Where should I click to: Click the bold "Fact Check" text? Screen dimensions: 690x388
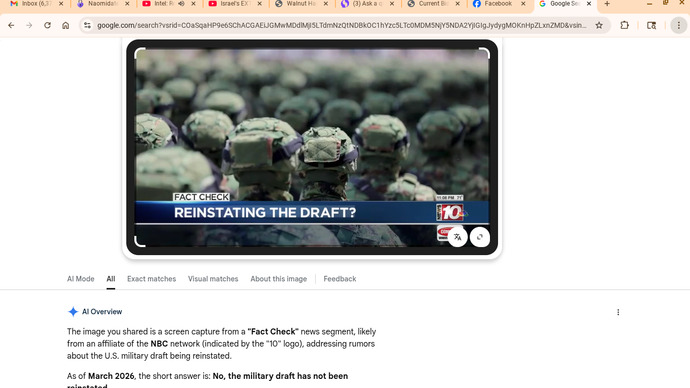tap(273, 332)
